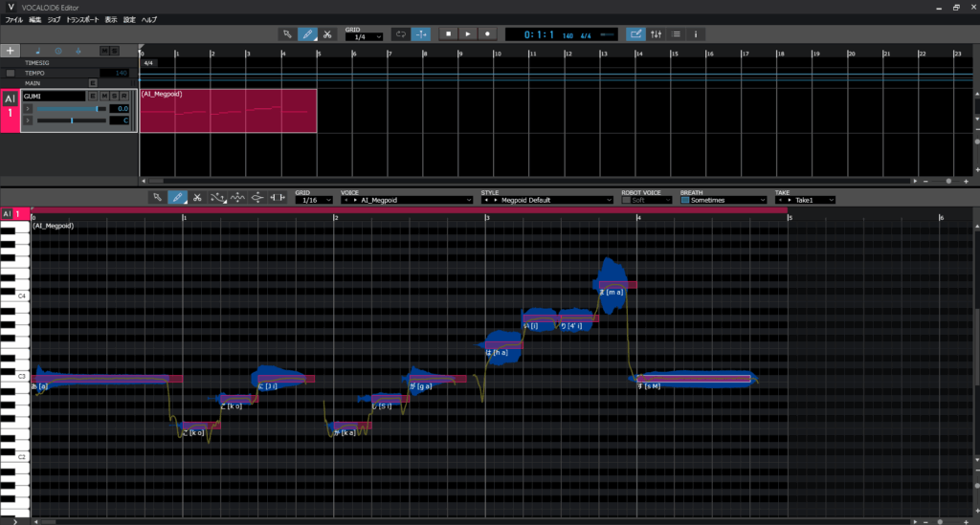Select the pencil tool in piano roll toolbar
The width and height of the screenshot is (980, 525).
point(177,197)
